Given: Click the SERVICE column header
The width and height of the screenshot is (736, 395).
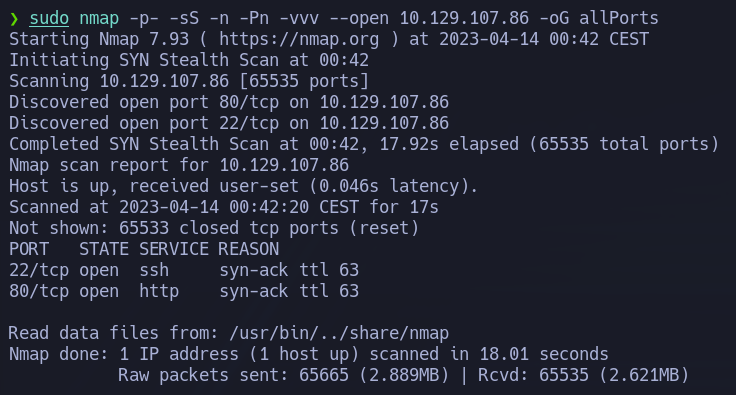Looking at the screenshot, I should coord(174,249).
